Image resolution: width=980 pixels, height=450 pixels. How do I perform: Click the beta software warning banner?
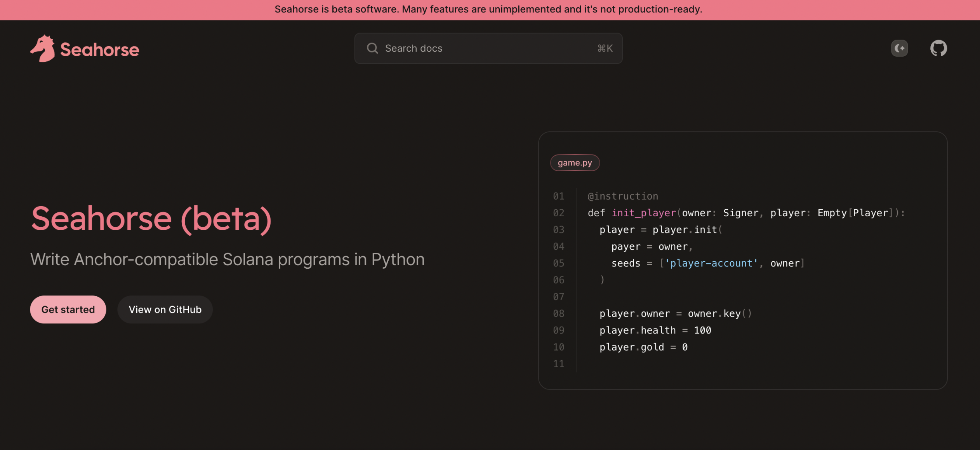488,9
